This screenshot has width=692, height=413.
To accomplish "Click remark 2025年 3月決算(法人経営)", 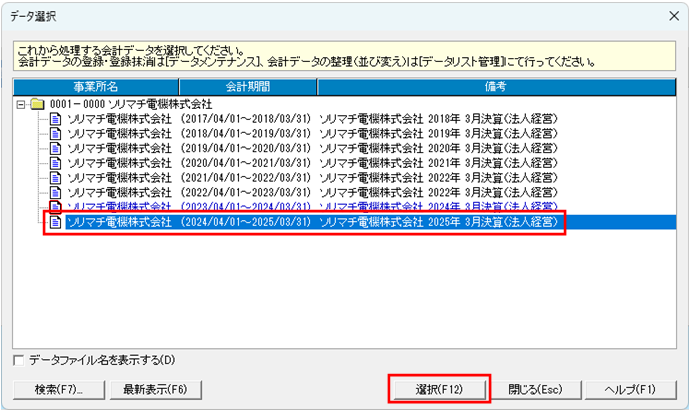I will point(493,222).
